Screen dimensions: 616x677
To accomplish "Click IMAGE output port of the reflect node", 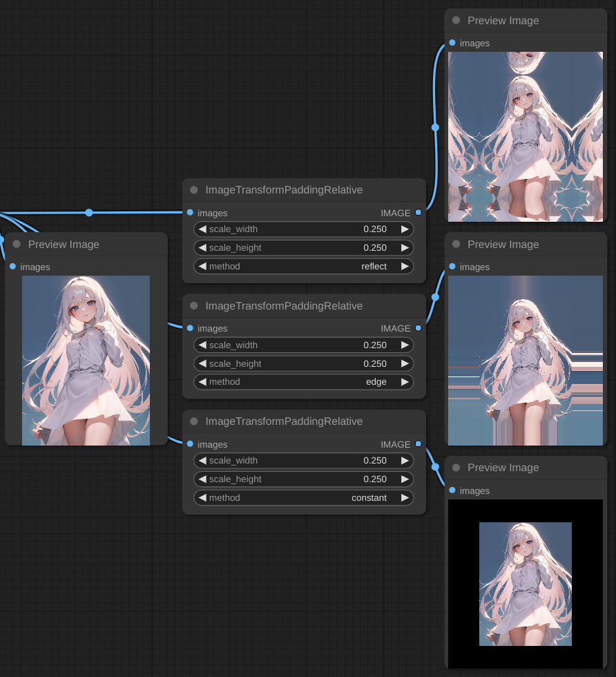I will click(418, 213).
